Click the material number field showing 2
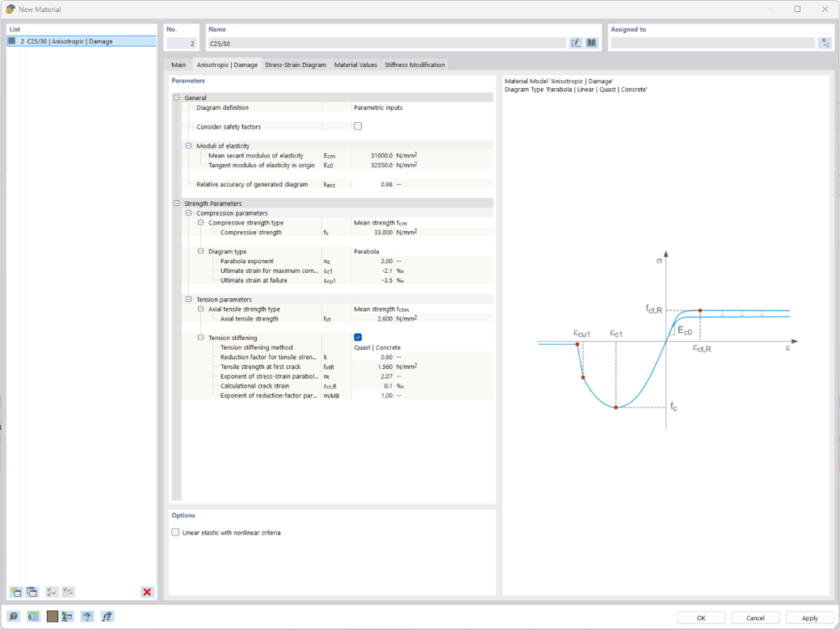Viewport: 840px width, 630px height. (181, 44)
